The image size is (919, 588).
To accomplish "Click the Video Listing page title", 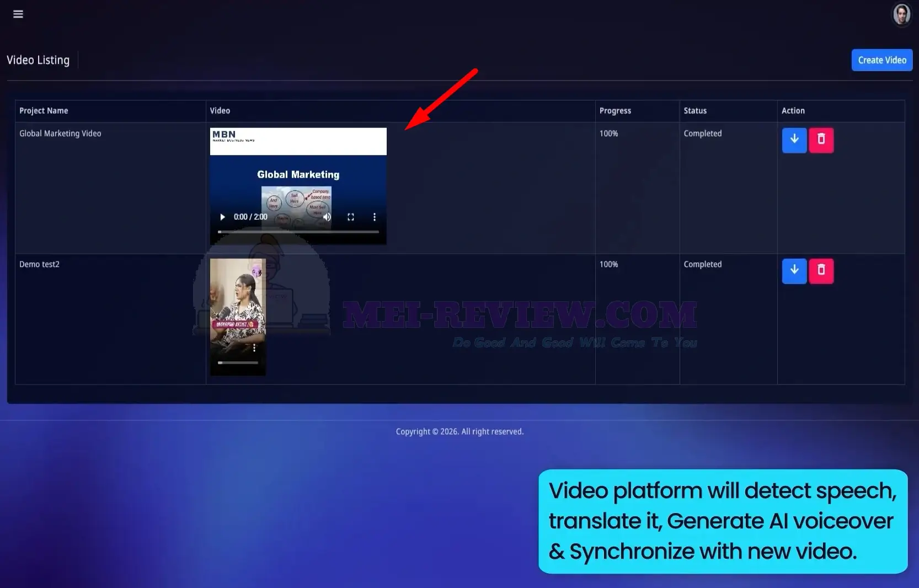I will coord(38,60).
